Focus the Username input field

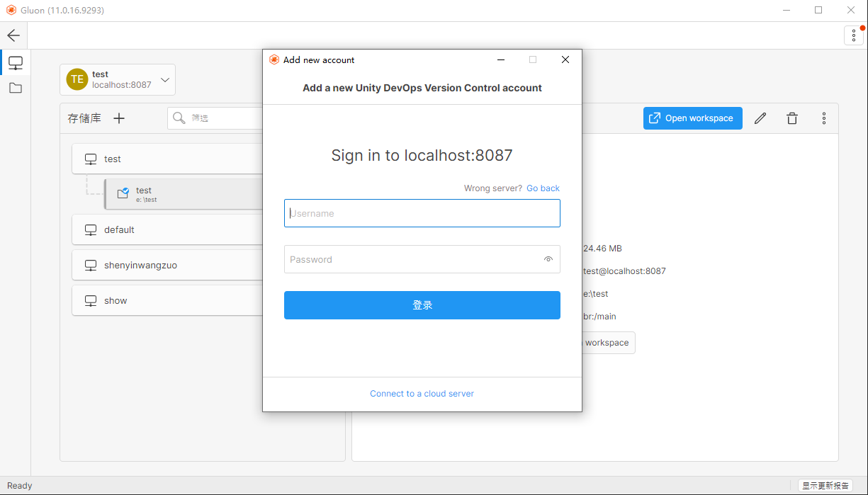pos(422,213)
